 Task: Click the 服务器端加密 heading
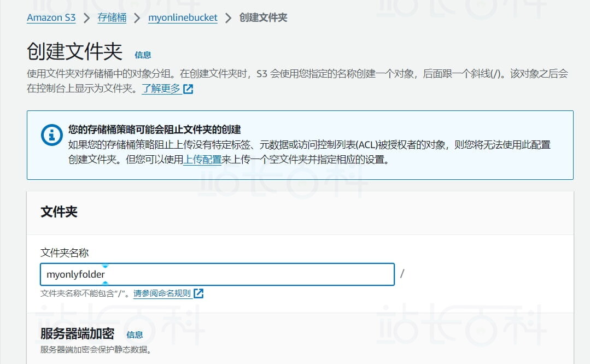coord(78,333)
